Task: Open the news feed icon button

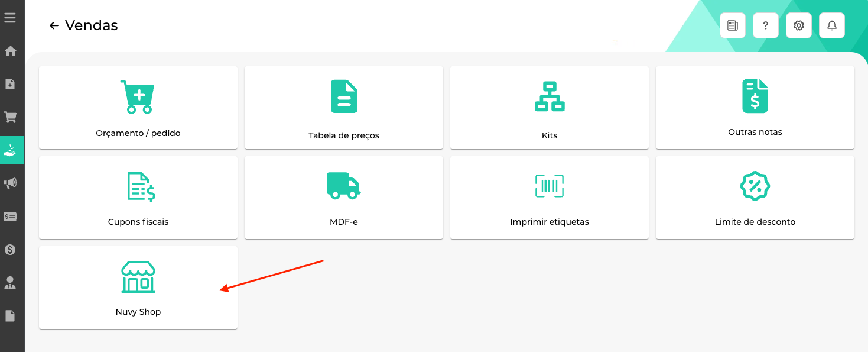Action: click(732, 25)
